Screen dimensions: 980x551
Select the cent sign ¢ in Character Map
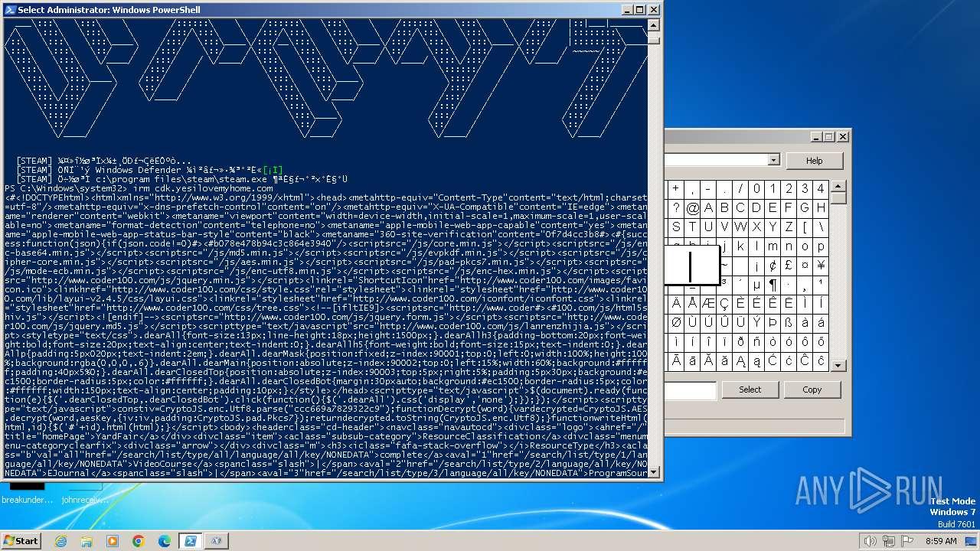click(773, 266)
